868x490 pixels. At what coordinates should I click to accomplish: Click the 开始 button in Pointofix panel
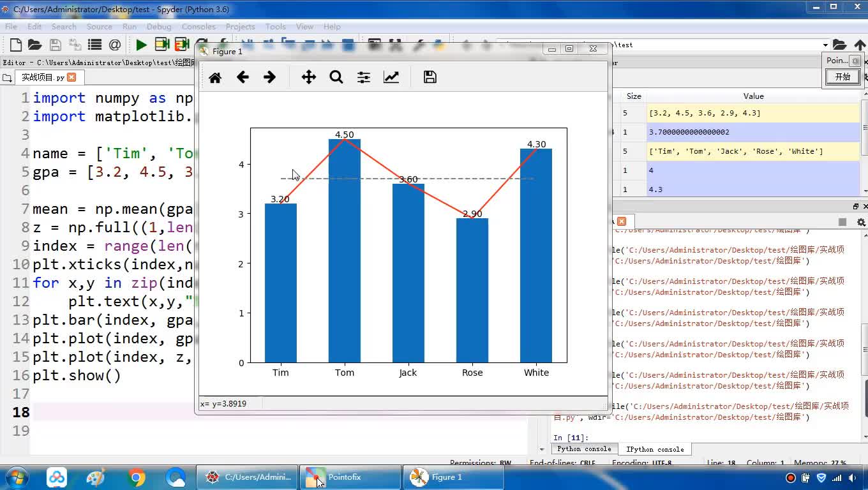842,77
